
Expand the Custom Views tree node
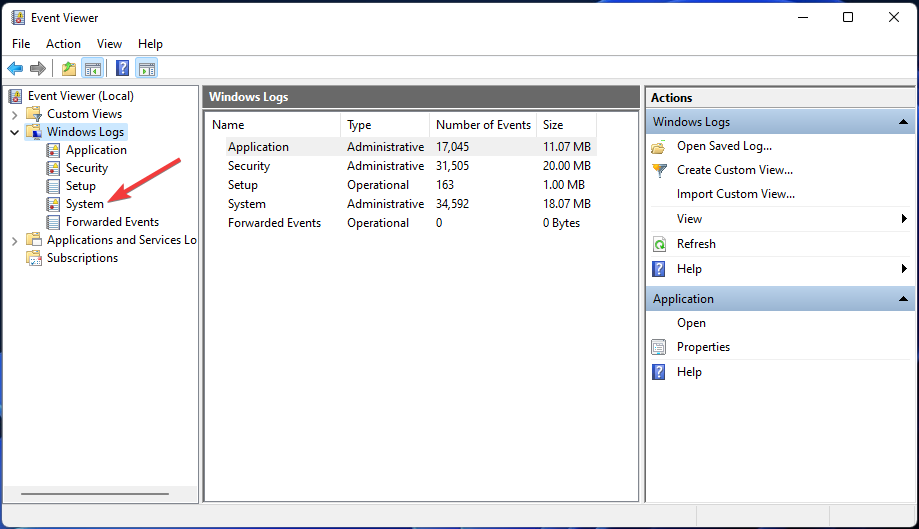point(14,114)
